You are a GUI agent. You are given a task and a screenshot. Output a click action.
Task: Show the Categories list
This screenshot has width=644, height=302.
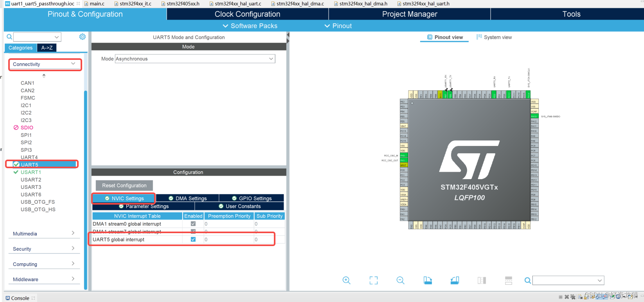[20, 48]
